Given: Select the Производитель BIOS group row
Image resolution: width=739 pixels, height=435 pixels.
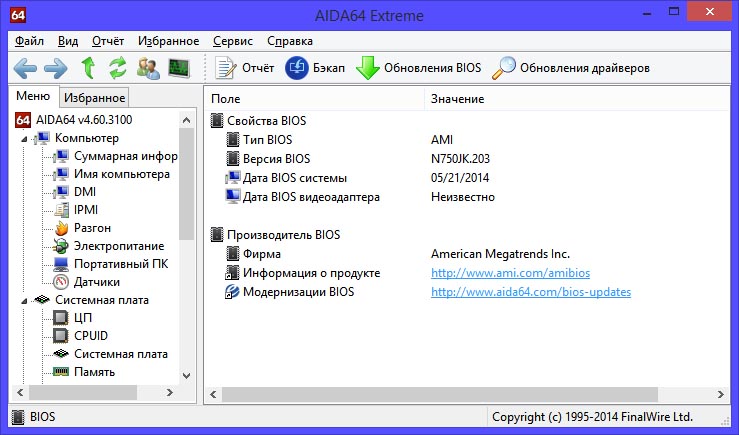Looking at the screenshot, I should pyautogui.click(x=275, y=235).
